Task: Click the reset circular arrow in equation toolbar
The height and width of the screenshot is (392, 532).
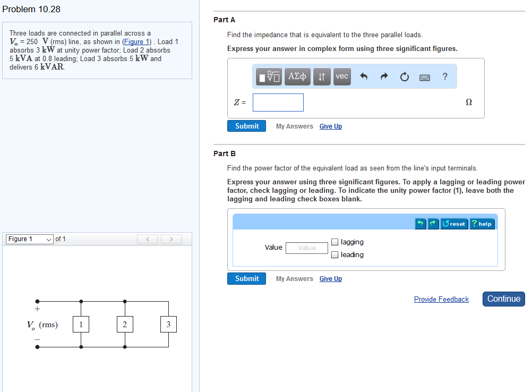Action: click(x=404, y=76)
